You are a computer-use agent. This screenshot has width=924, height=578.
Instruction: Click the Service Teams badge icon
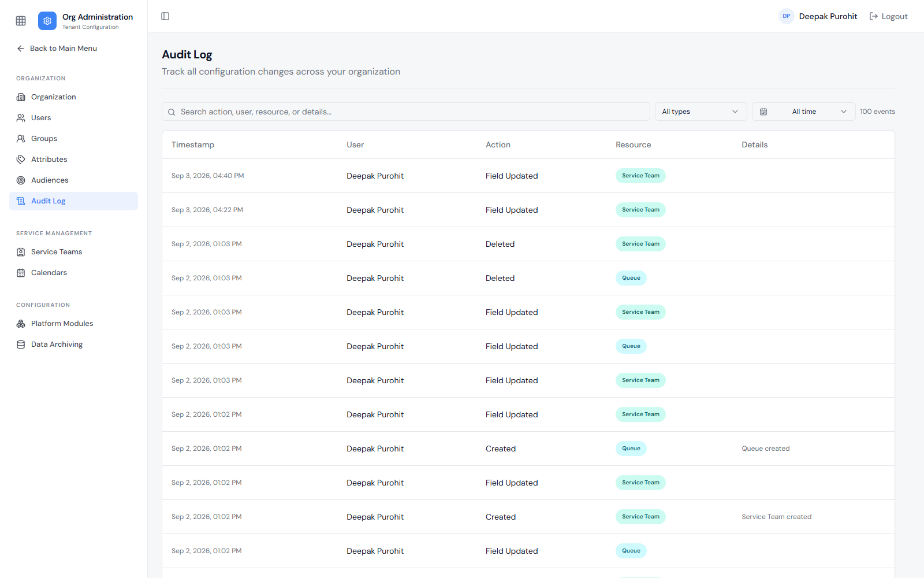pyautogui.click(x=21, y=252)
